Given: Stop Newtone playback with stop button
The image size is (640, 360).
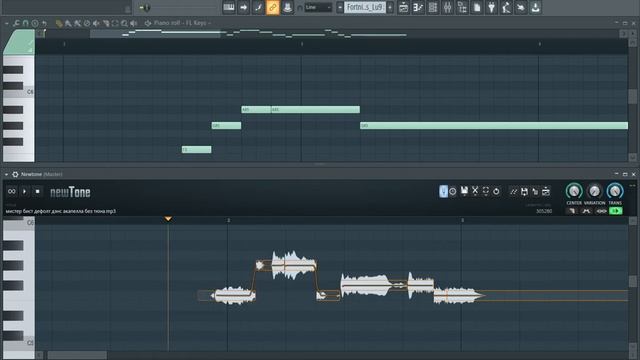Looking at the screenshot, I should [38, 191].
